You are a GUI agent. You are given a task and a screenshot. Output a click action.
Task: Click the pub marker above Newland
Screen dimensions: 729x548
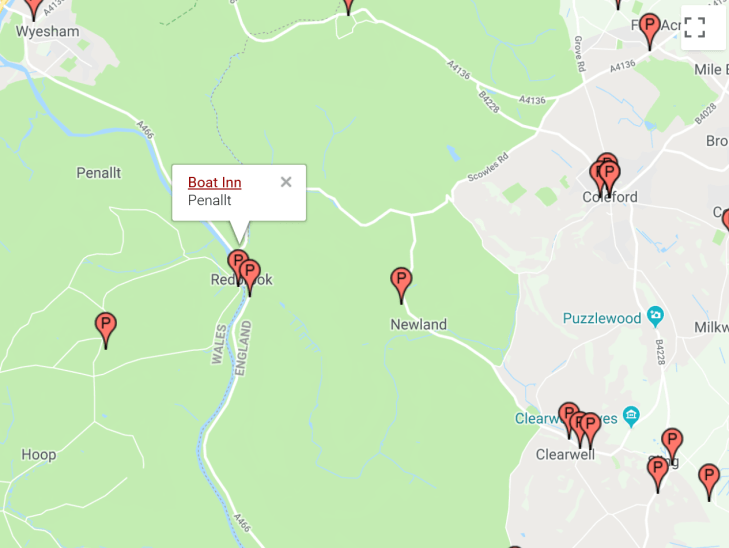point(401,285)
